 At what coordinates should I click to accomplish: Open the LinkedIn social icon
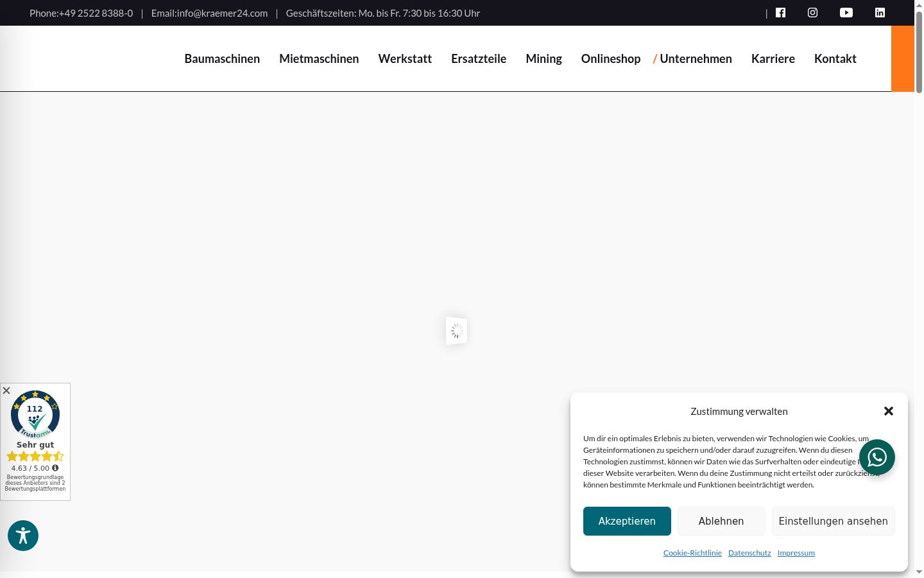click(880, 13)
